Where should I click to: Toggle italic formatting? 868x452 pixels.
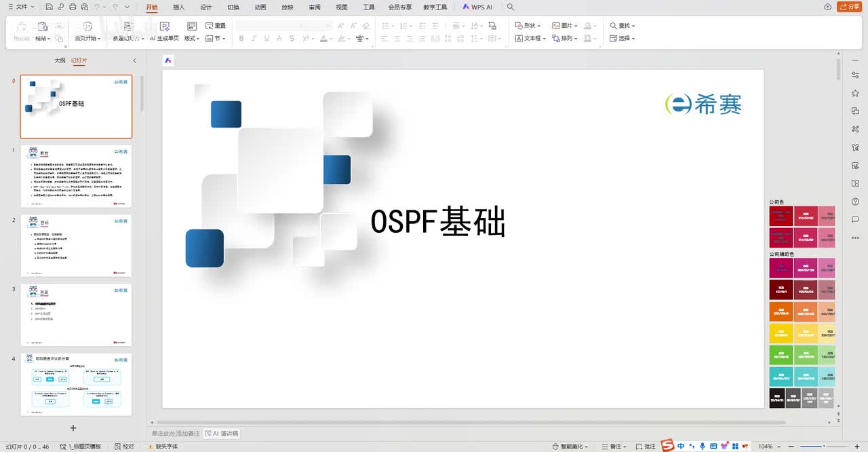[254, 39]
